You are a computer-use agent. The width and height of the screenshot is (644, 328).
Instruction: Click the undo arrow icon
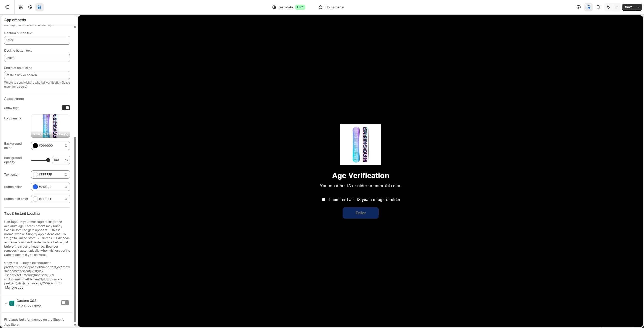pyautogui.click(x=608, y=7)
